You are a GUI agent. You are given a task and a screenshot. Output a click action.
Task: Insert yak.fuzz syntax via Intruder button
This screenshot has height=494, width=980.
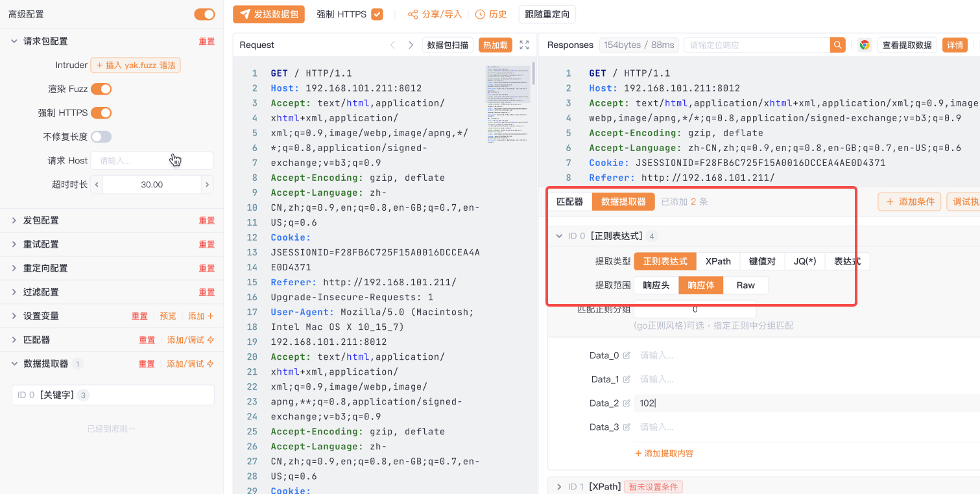pyautogui.click(x=136, y=65)
